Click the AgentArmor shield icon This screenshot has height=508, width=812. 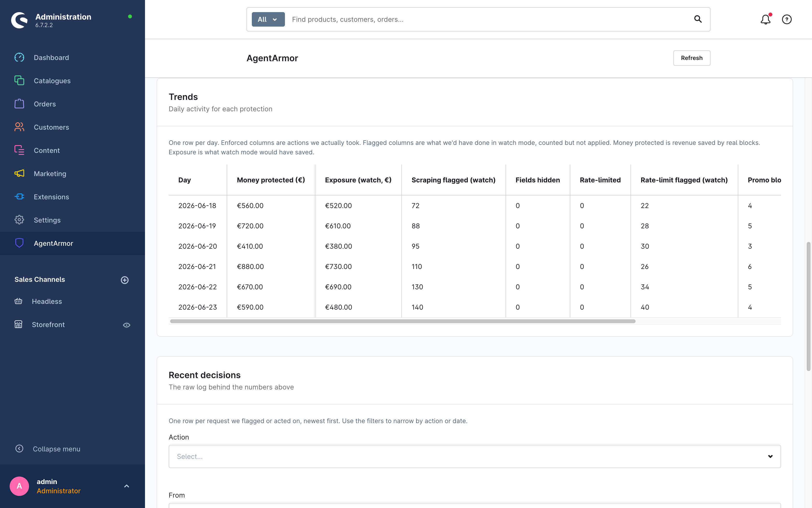point(19,243)
